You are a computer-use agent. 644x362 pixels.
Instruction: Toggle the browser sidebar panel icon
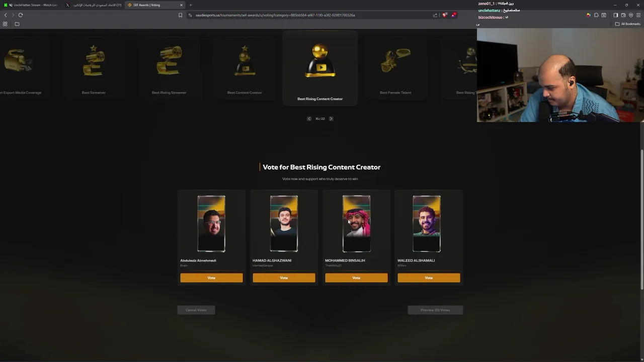pyautogui.click(x=616, y=15)
